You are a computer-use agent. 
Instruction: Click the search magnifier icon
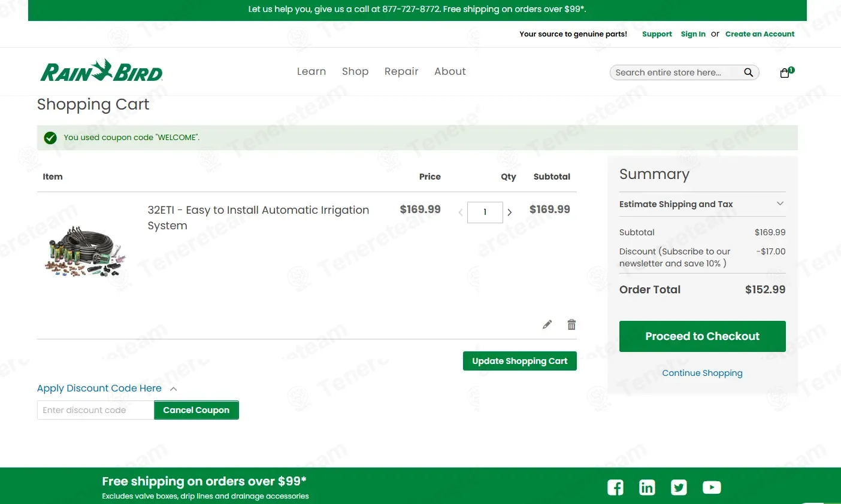point(748,72)
